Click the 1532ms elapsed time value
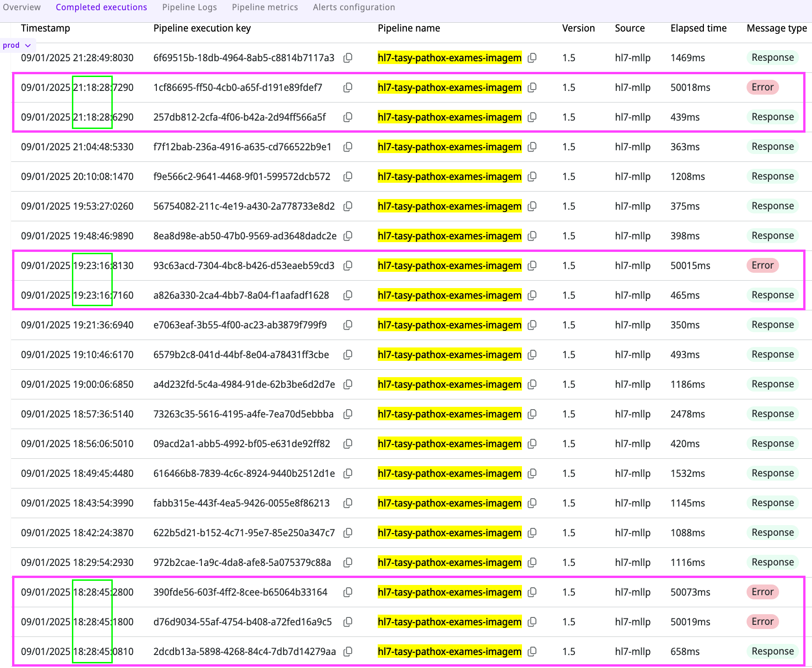 click(688, 474)
